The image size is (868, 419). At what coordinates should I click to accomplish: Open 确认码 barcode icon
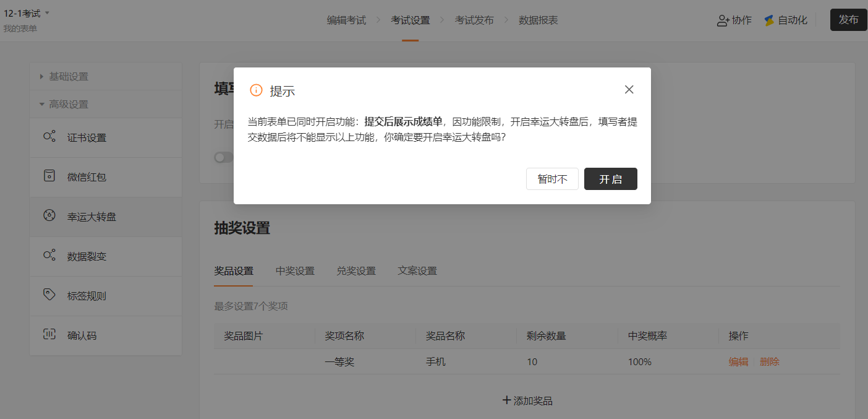(49, 335)
